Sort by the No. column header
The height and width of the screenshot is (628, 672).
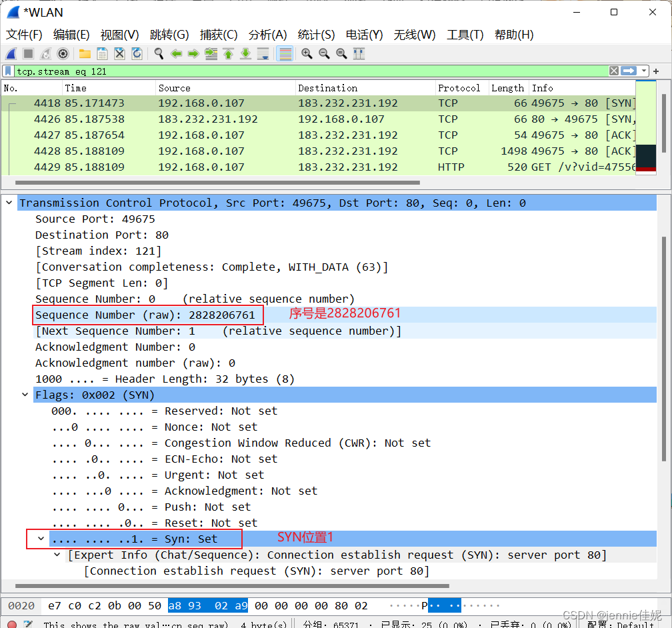32,88
